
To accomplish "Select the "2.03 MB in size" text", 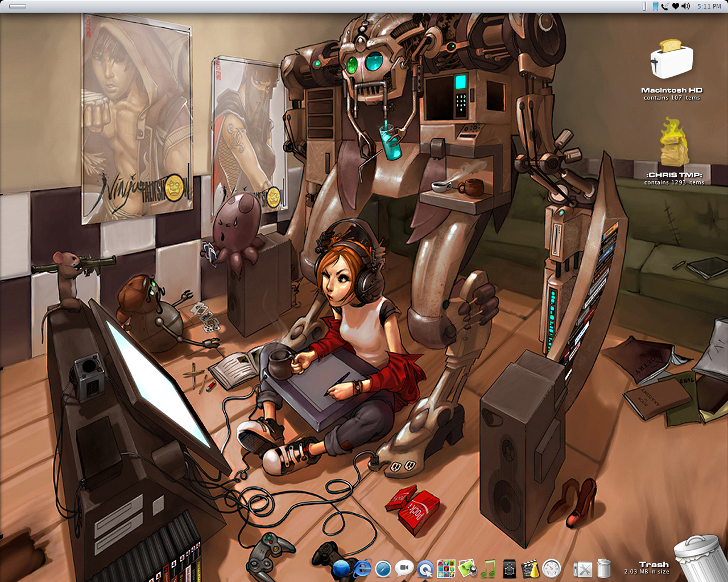I will tap(647, 572).
